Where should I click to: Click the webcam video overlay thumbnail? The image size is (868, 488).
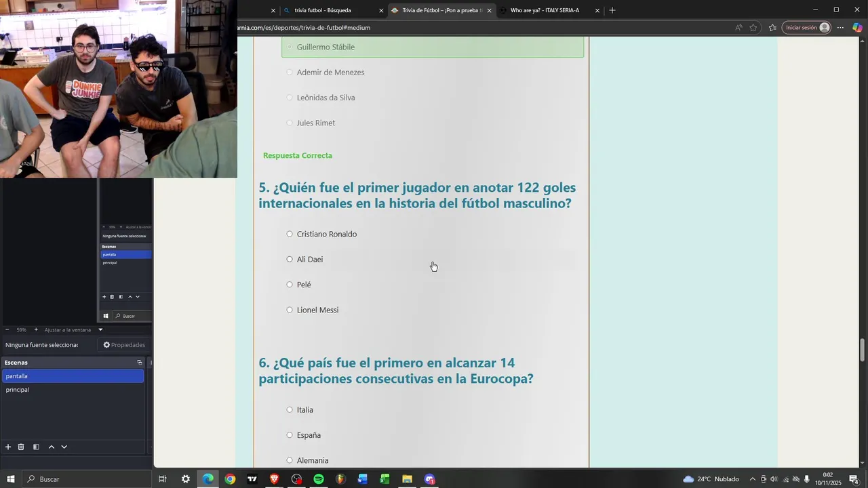coord(119,89)
